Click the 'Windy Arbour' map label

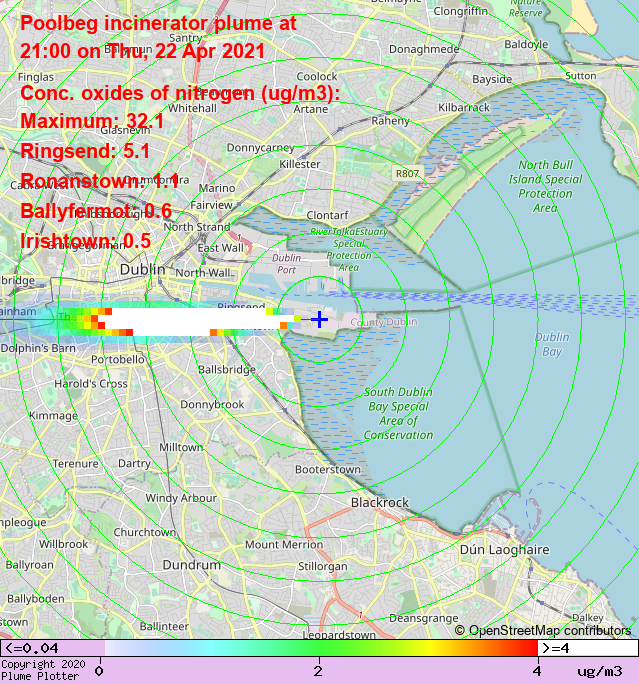click(181, 498)
